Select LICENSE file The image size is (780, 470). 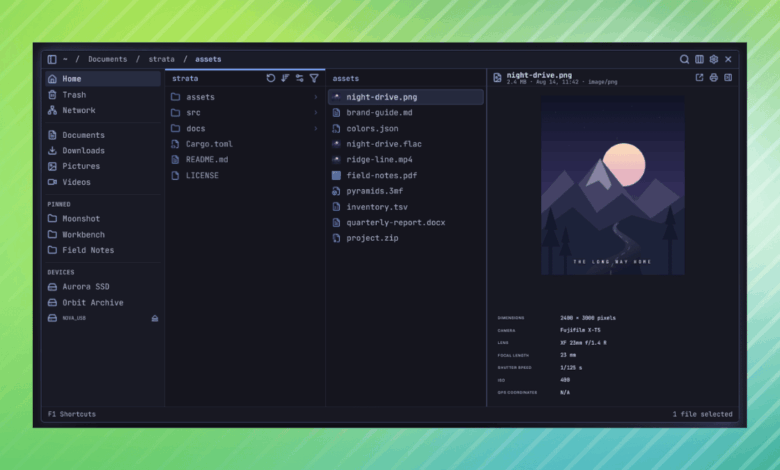[245, 176]
